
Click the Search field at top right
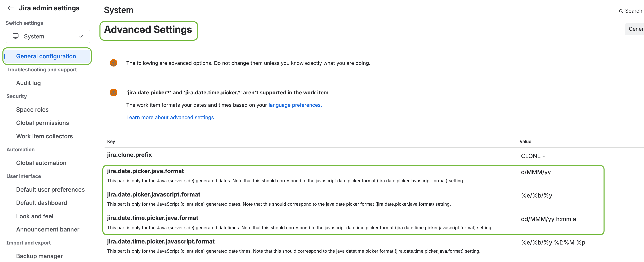coord(633,11)
